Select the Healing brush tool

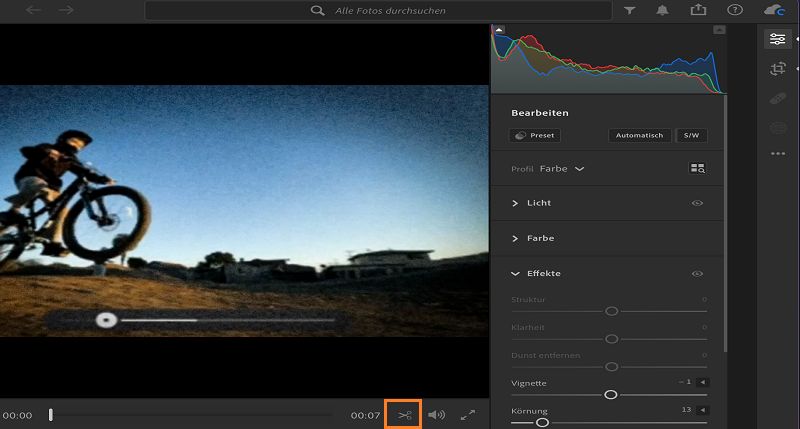point(778,98)
